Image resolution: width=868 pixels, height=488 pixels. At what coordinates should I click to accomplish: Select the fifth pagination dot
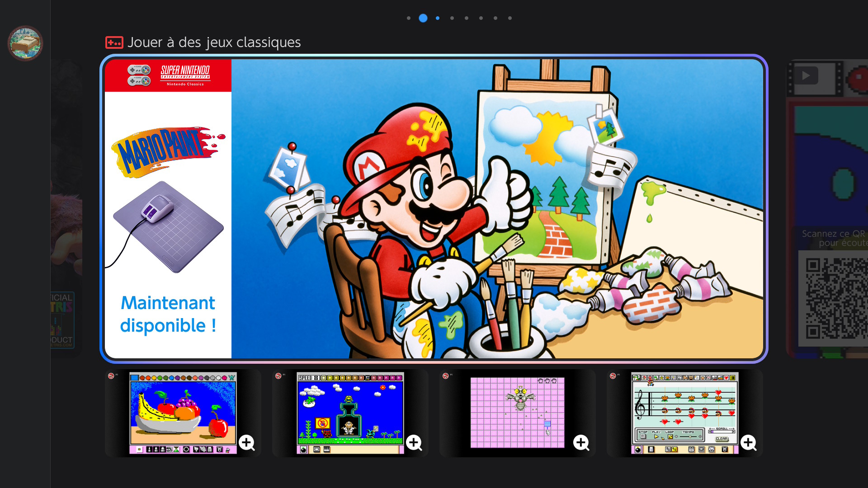[467, 18]
